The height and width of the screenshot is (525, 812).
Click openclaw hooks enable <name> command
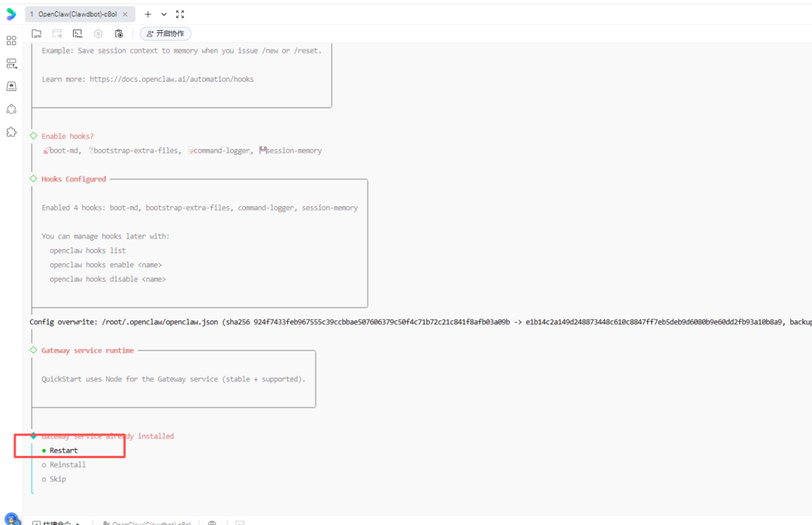106,265
